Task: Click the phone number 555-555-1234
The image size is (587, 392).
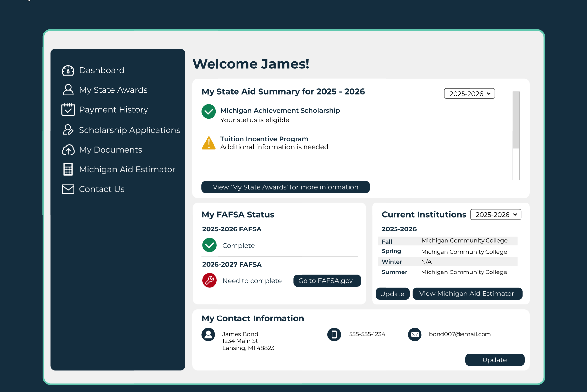Action: 367,334
